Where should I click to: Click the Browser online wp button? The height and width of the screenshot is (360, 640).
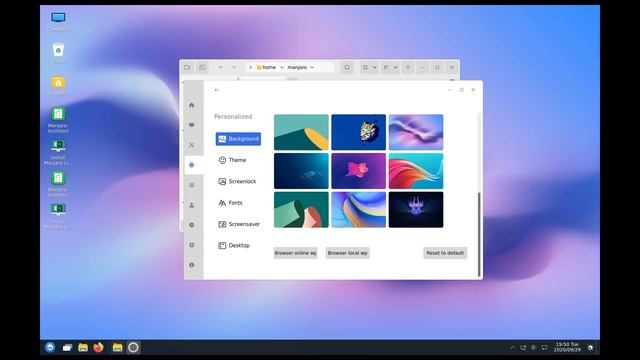coord(296,253)
